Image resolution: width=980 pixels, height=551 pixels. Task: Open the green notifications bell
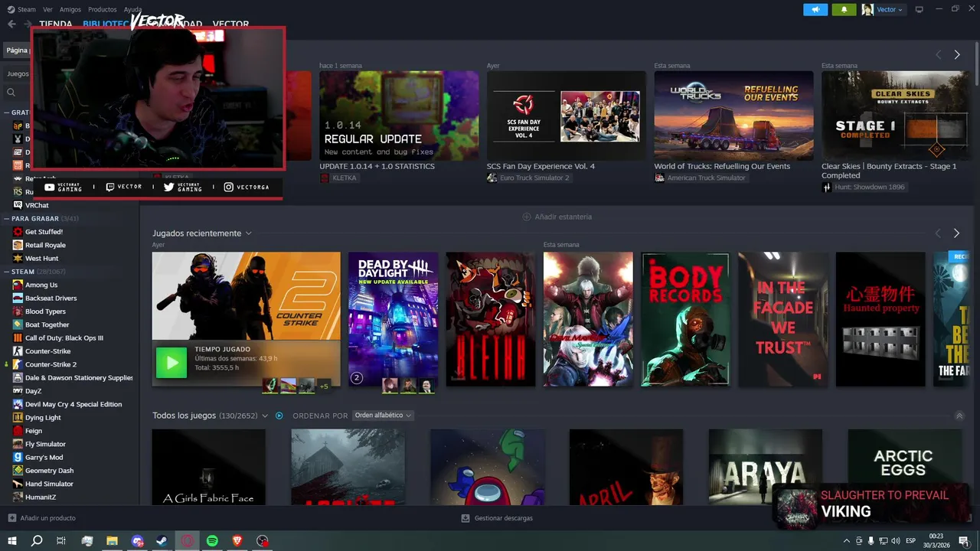[844, 9]
